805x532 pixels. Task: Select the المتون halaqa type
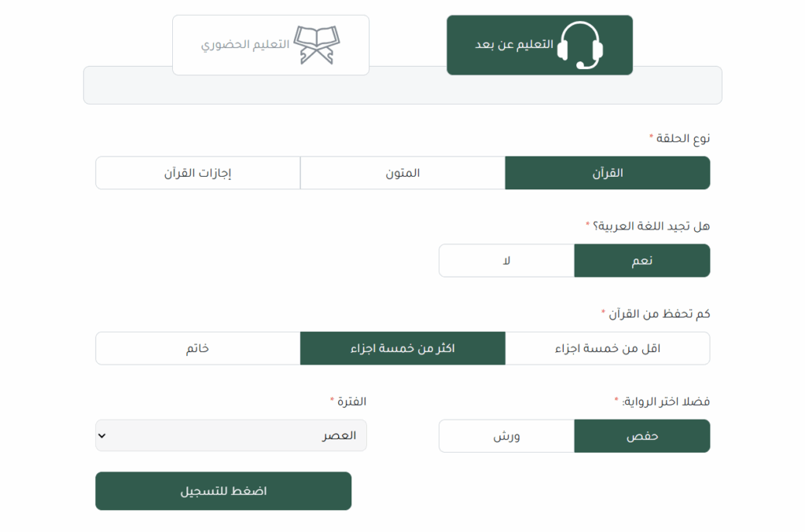402,173
